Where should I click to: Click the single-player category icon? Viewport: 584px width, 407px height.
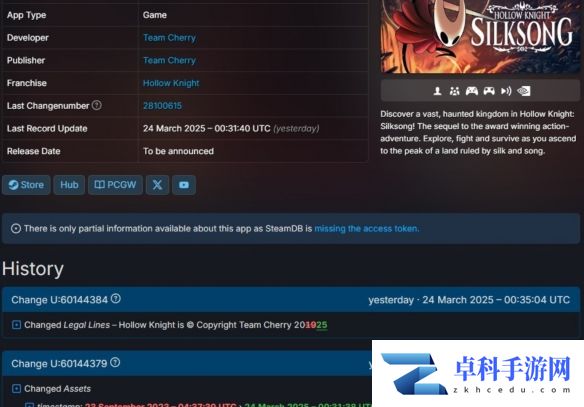[438, 91]
